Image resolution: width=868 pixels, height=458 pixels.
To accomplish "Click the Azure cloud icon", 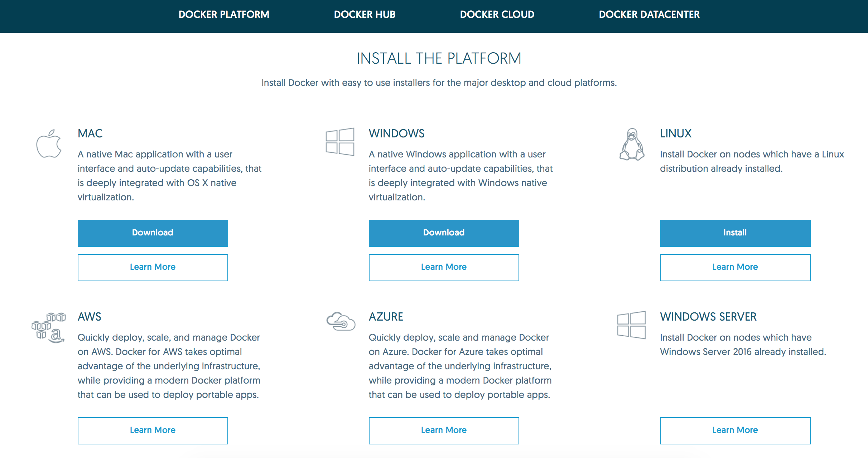I will point(341,321).
